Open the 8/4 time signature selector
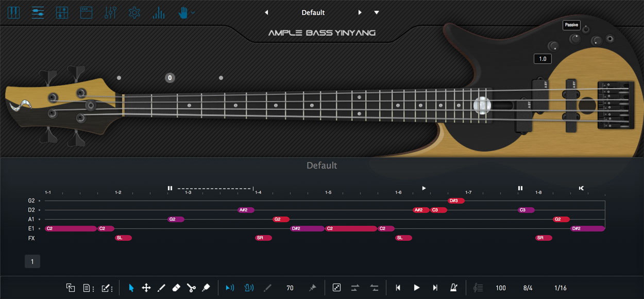Image resolution: width=644 pixels, height=299 pixels. [x=528, y=288]
